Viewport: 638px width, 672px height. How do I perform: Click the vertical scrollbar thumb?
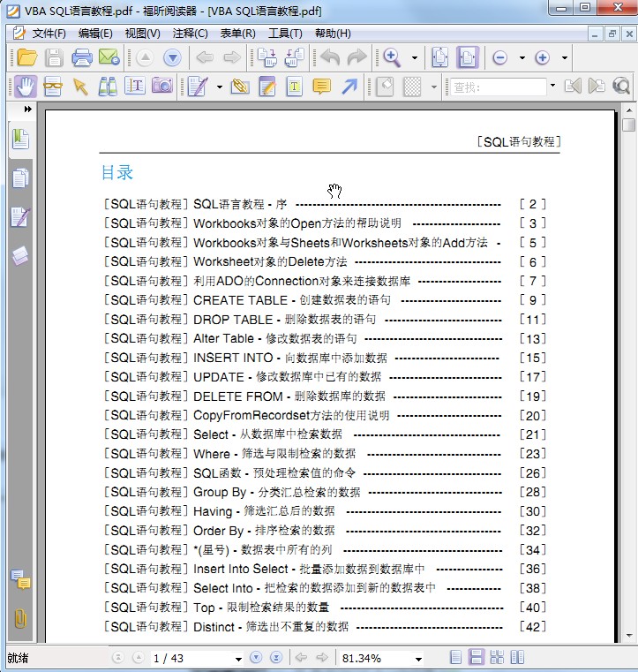point(629,125)
